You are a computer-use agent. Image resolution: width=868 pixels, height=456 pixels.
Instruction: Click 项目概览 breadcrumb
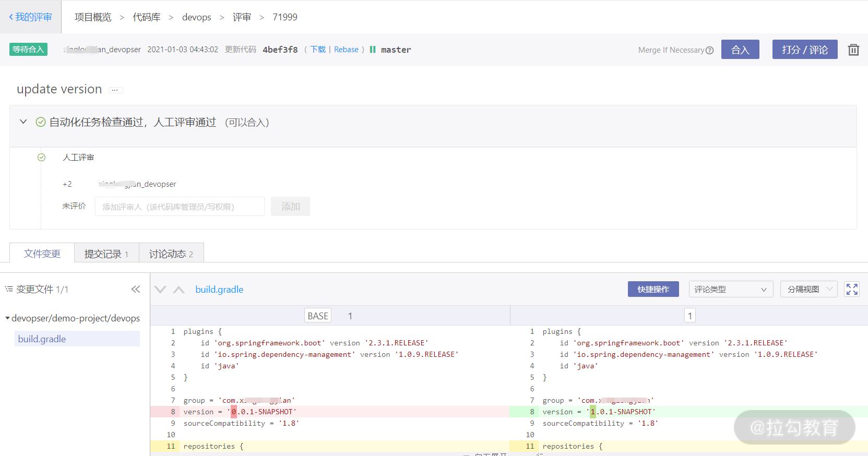pos(93,17)
